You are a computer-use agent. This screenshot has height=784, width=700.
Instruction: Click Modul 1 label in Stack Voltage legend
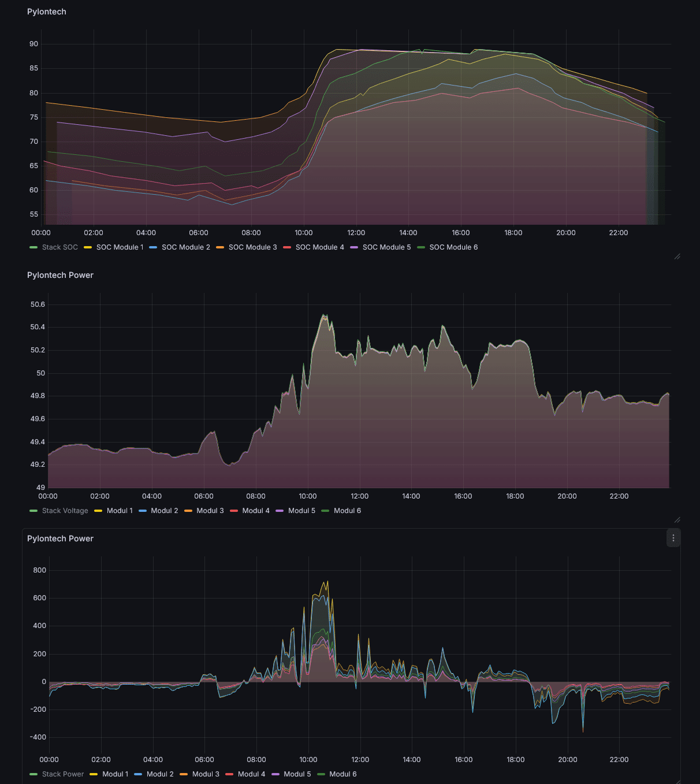click(120, 511)
